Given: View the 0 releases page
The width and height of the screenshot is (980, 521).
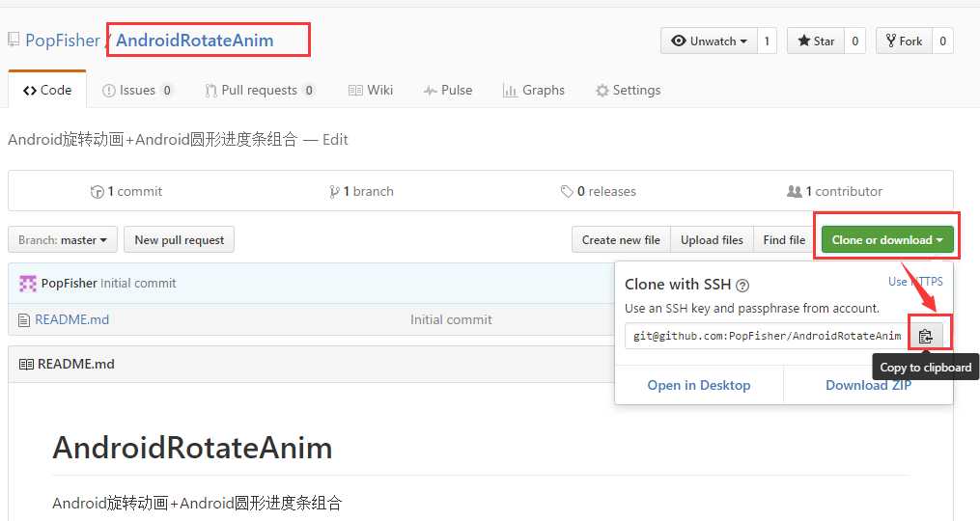Looking at the screenshot, I should click(598, 191).
